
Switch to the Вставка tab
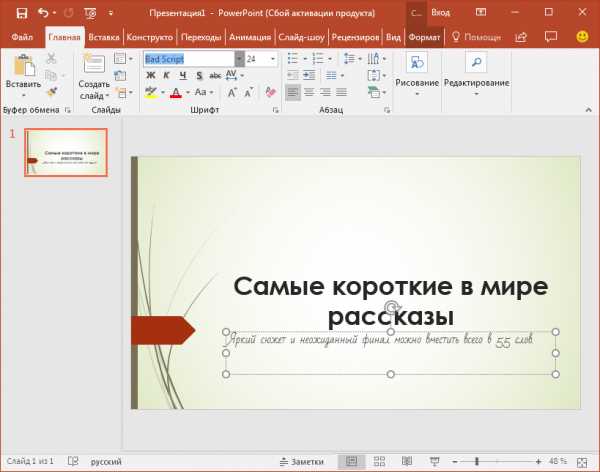pos(104,37)
